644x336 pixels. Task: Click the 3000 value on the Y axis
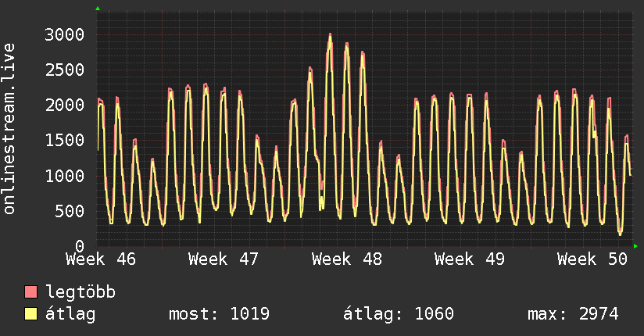(x=65, y=34)
